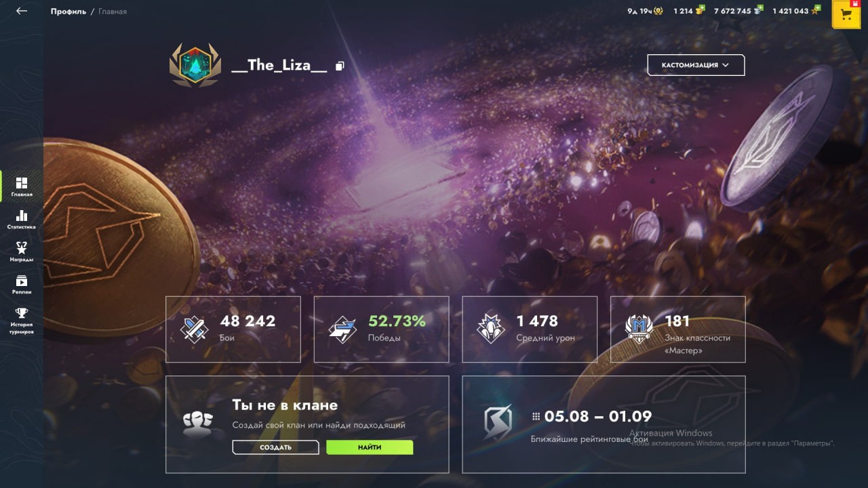Open История турниров in the sidebar
Viewport: 868px width, 488px height.
(x=22, y=321)
